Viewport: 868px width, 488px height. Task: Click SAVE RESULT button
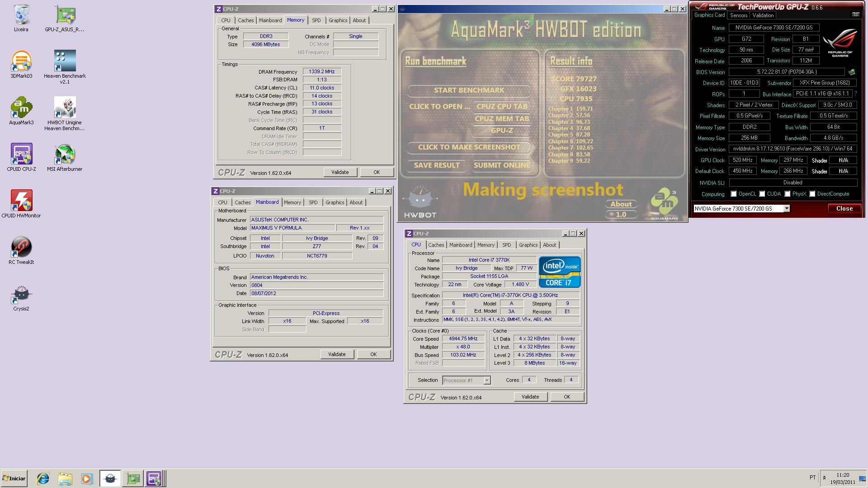coord(437,165)
